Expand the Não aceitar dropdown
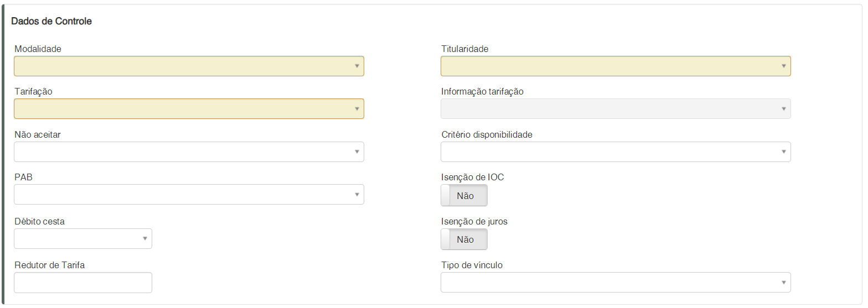 click(188, 152)
